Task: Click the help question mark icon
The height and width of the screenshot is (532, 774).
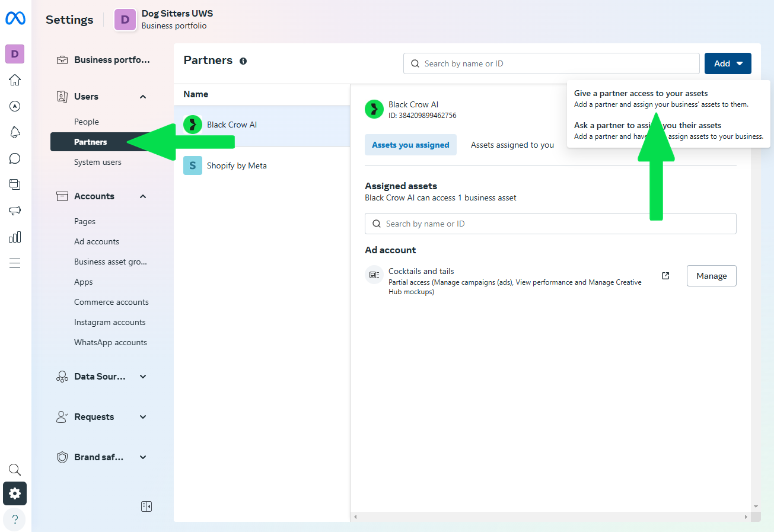Action: [15, 519]
